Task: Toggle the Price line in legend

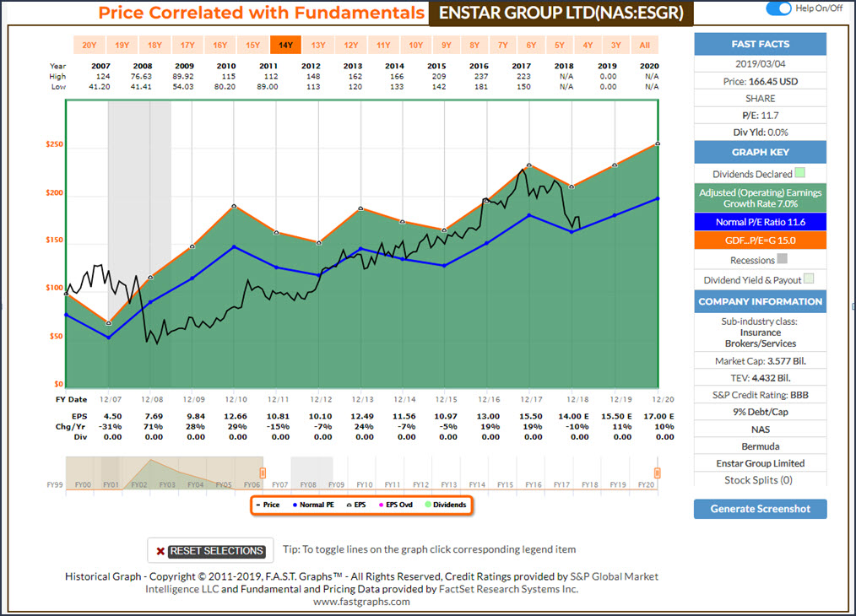Action: [268, 505]
